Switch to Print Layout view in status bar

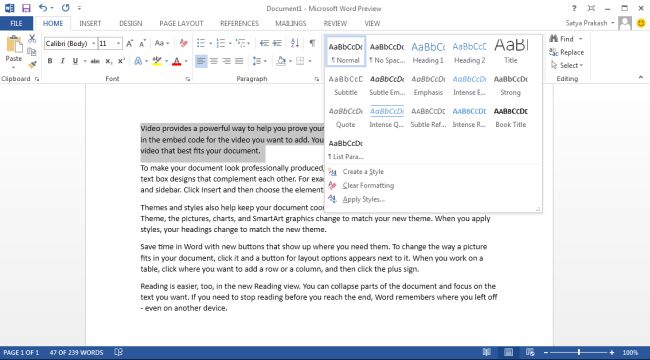[x=509, y=353]
